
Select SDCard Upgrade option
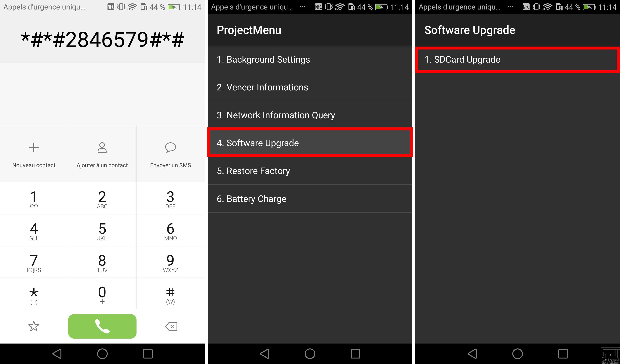[x=516, y=59]
